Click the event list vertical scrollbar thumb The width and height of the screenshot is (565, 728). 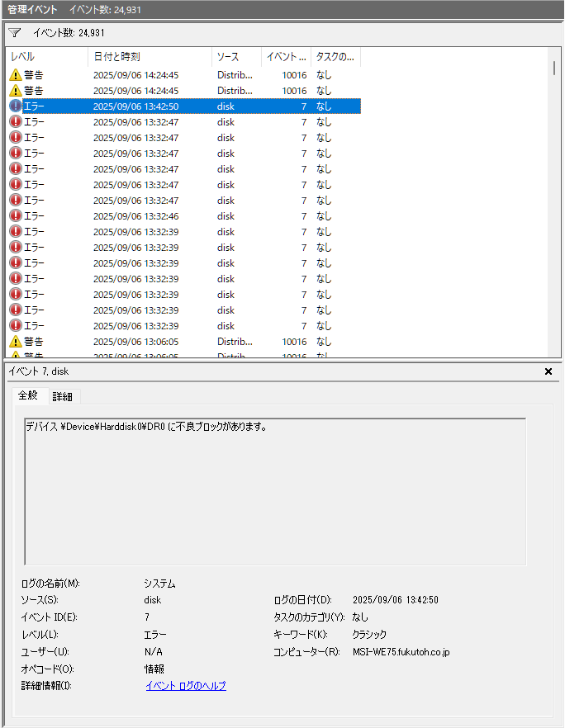(554, 68)
